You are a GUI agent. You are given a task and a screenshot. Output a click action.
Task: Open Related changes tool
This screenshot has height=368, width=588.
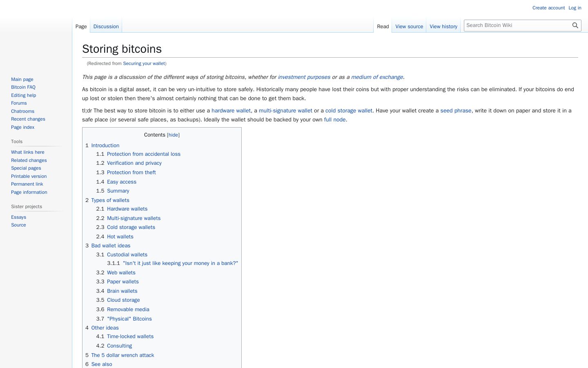point(29,160)
